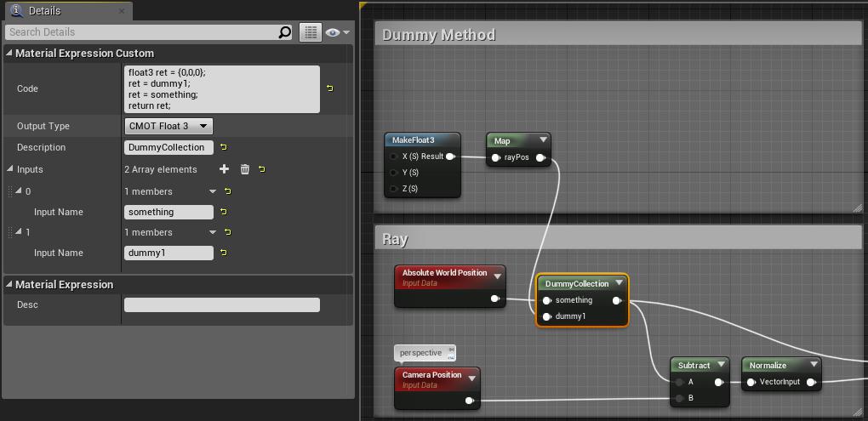The image size is (868, 421).
Task: Close the Details tab
Action: pos(122,10)
